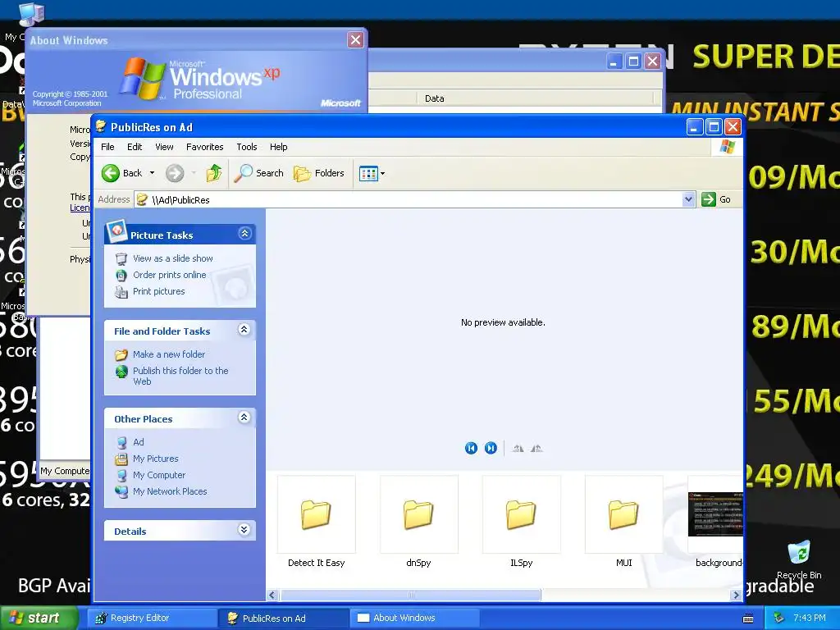Click Make a new folder
Screen dimensions: 840x630
(169, 354)
